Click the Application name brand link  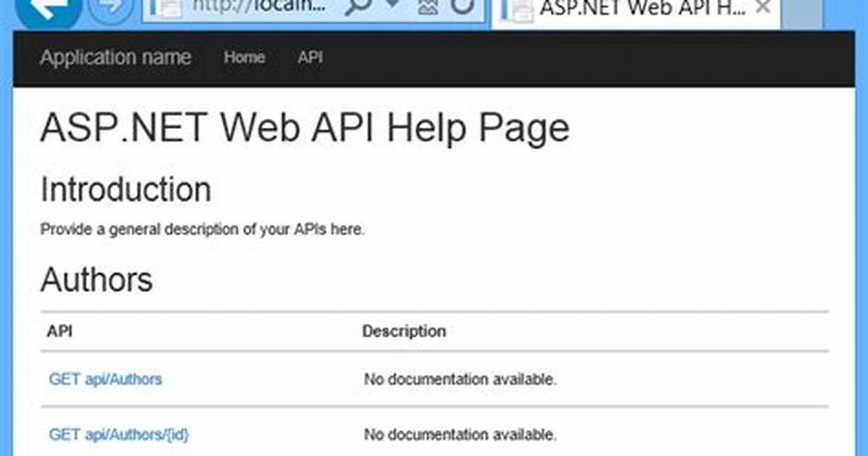pos(115,57)
